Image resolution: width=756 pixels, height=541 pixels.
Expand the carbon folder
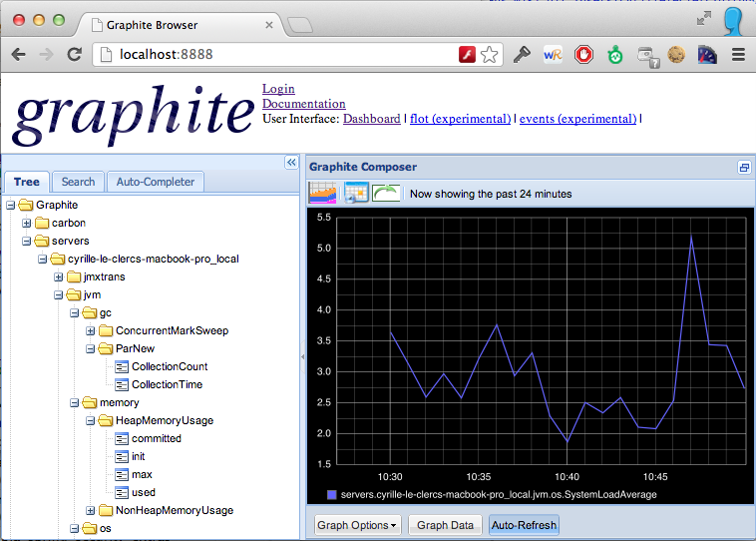coord(27,223)
